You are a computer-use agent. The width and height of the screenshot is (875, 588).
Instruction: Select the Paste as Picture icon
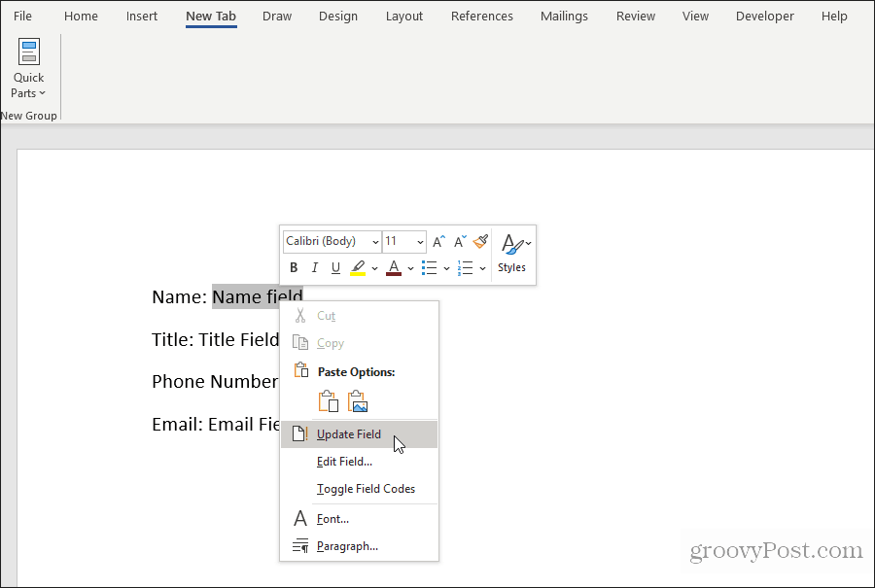[357, 399]
